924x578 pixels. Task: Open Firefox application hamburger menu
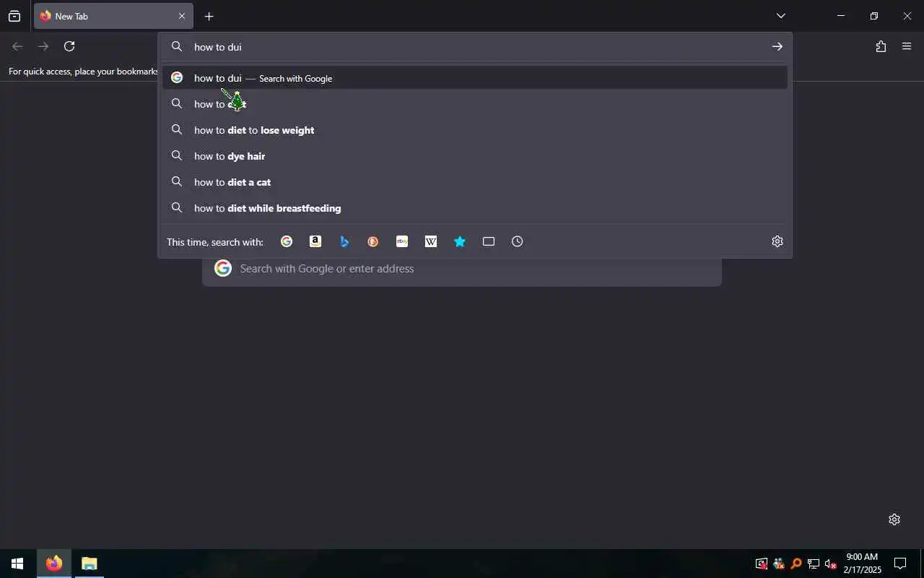907,46
